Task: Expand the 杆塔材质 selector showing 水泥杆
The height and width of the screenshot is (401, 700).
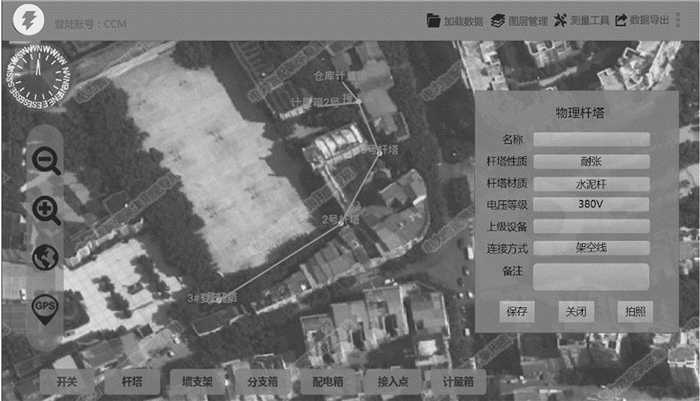Action: [591, 183]
